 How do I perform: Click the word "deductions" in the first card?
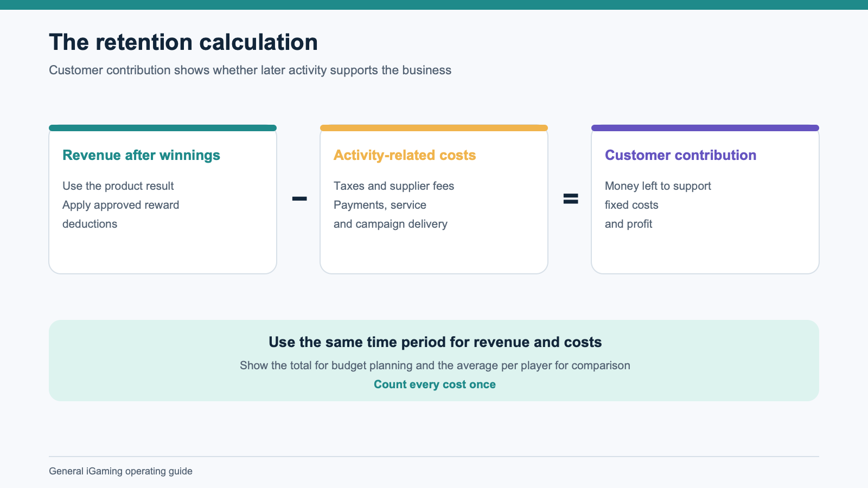[x=90, y=224]
